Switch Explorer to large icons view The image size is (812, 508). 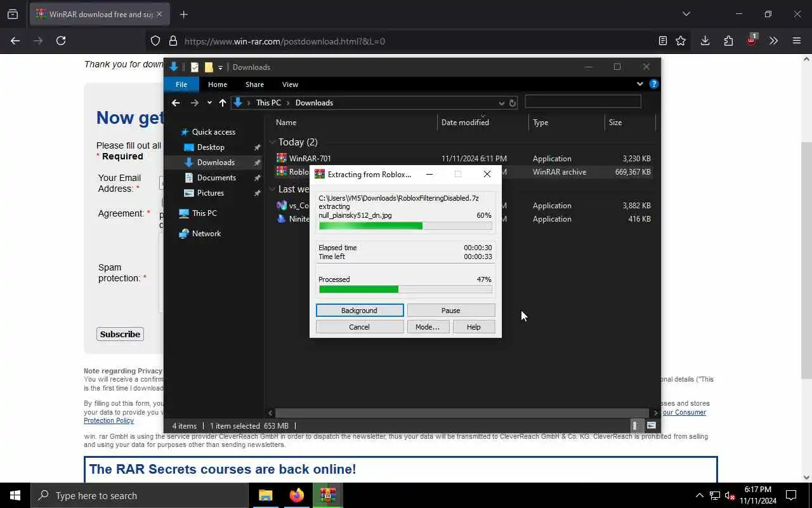coord(652,426)
